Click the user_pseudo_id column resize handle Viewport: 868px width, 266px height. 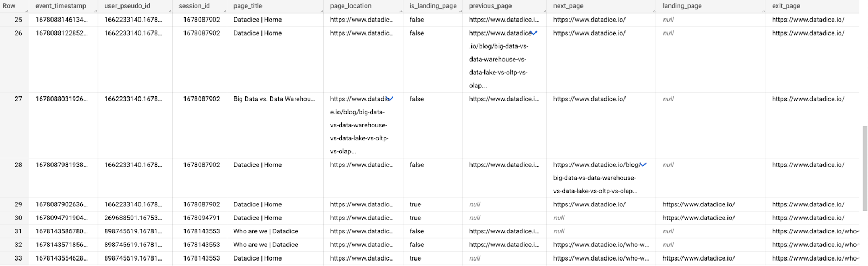170,11
